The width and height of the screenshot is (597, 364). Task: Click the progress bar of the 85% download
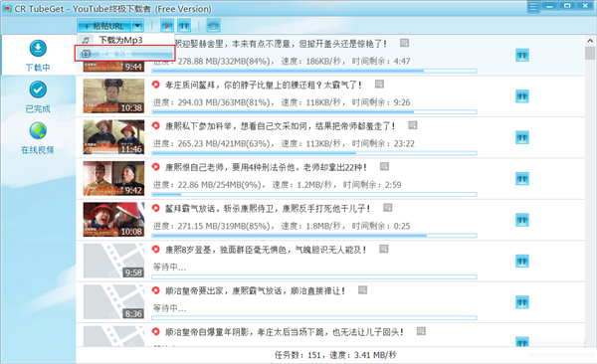[x=314, y=236]
